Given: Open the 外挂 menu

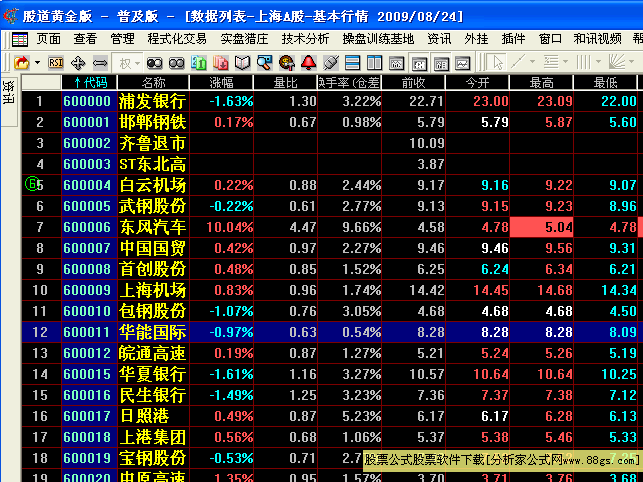Looking at the screenshot, I should click(x=476, y=39).
